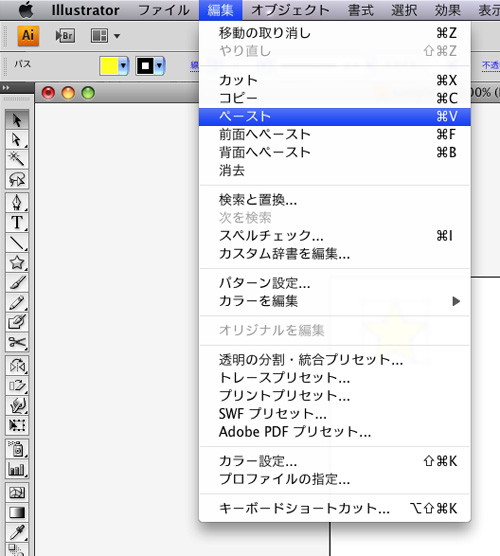The width and height of the screenshot is (500, 556).
Task: Choose 移動の取り消し to undo
Action: pyautogui.click(x=335, y=33)
